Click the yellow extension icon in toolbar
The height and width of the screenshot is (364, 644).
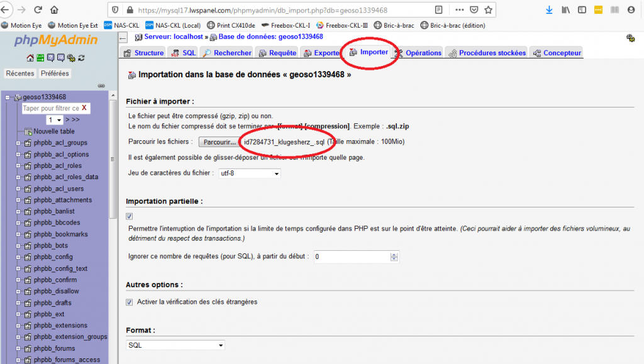(x=599, y=10)
